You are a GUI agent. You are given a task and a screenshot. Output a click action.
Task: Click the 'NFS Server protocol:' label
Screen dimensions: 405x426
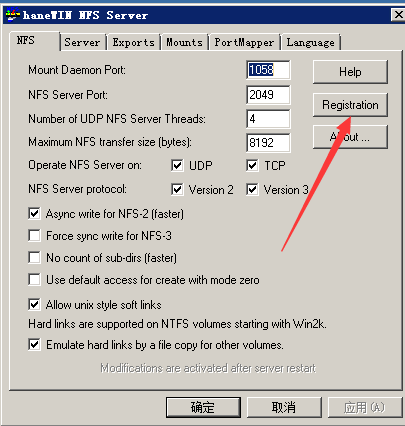click(77, 189)
